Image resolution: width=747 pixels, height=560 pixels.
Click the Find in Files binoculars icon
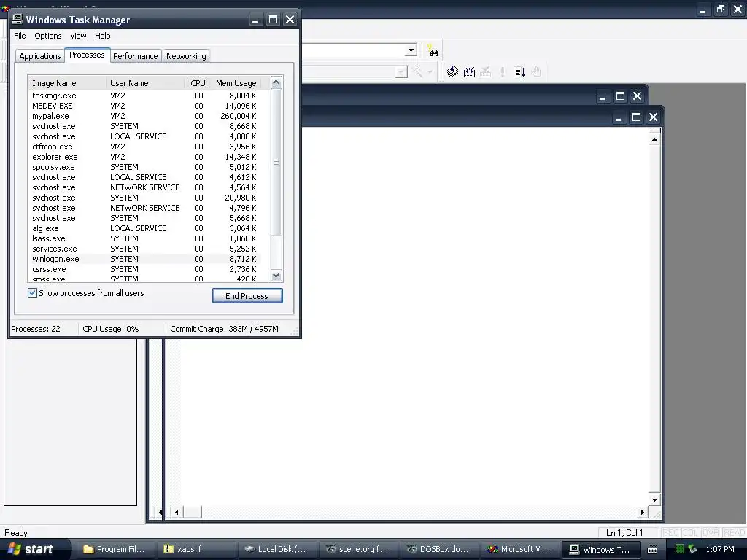click(x=433, y=50)
